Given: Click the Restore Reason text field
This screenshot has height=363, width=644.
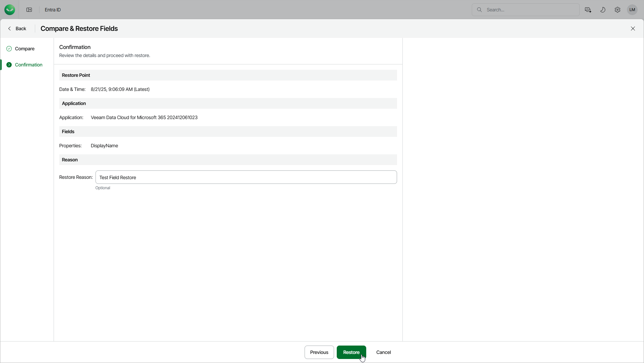Looking at the screenshot, I should coord(246,177).
